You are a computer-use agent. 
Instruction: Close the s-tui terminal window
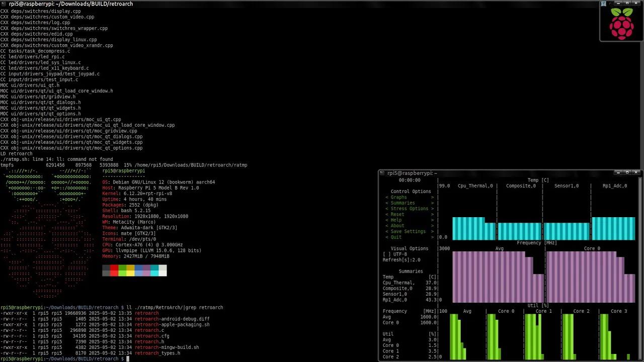[x=636, y=173]
